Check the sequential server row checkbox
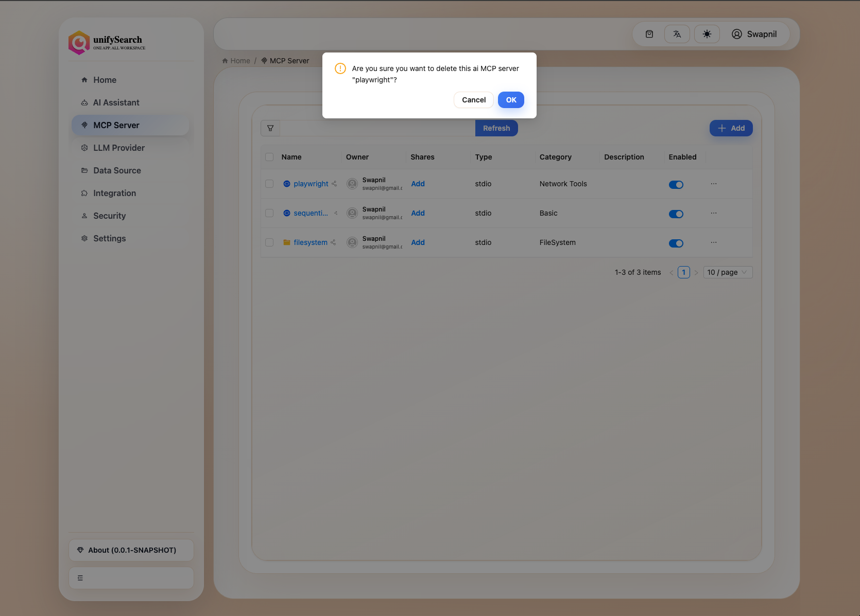Viewport: 860px width, 616px height. tap(269, 213)
